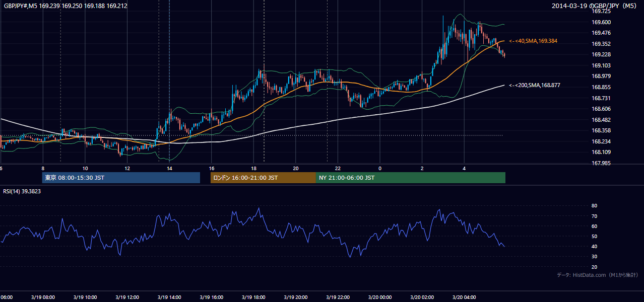
Task: Click the bottom time label 3/20 00:00
Action: point(379,297)
